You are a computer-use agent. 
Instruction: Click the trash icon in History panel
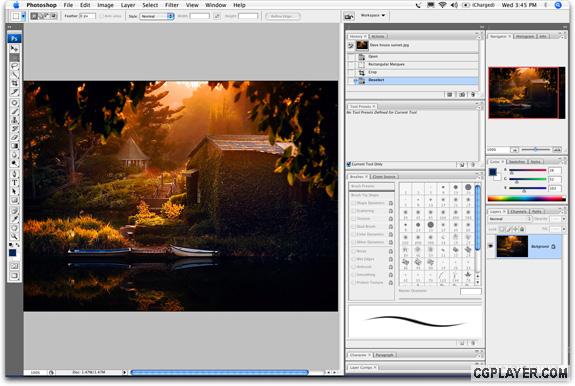tap(473, 95)
